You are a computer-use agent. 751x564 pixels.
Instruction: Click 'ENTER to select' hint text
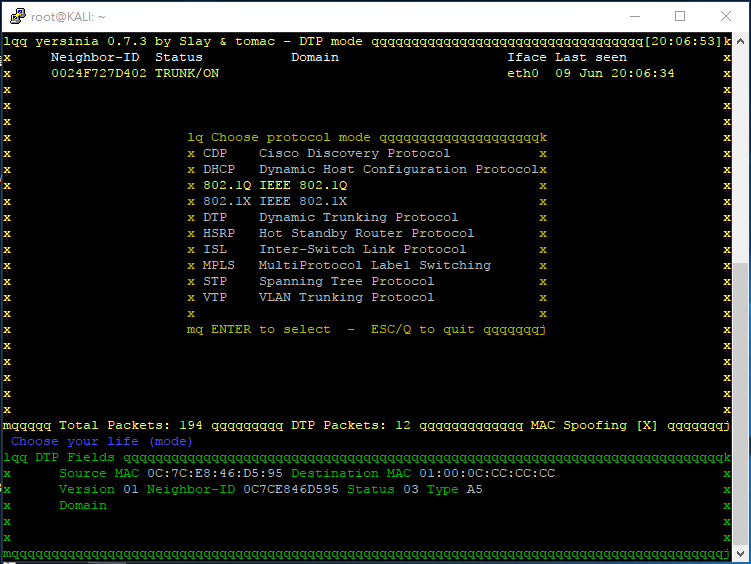point(271,330)
